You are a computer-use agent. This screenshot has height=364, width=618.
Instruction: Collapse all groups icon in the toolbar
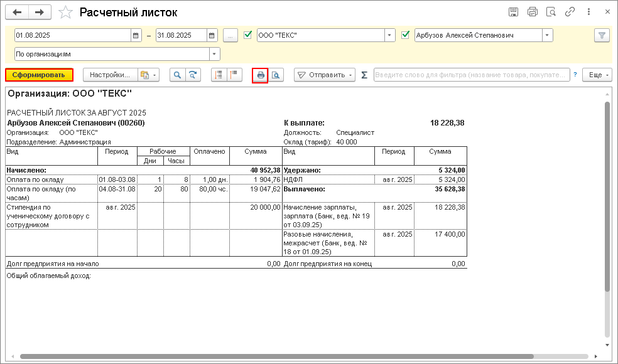234,75
